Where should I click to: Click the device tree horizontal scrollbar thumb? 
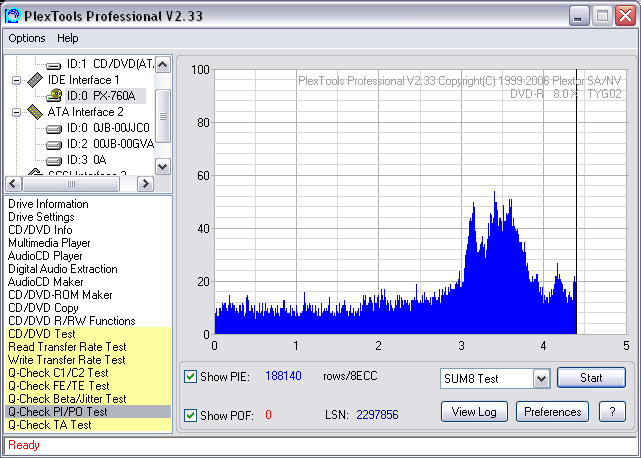coord(71,184)
